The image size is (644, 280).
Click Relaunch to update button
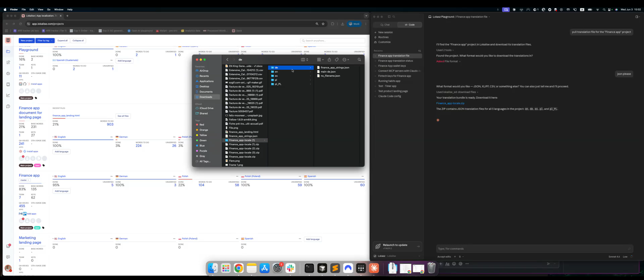point(397,246)
